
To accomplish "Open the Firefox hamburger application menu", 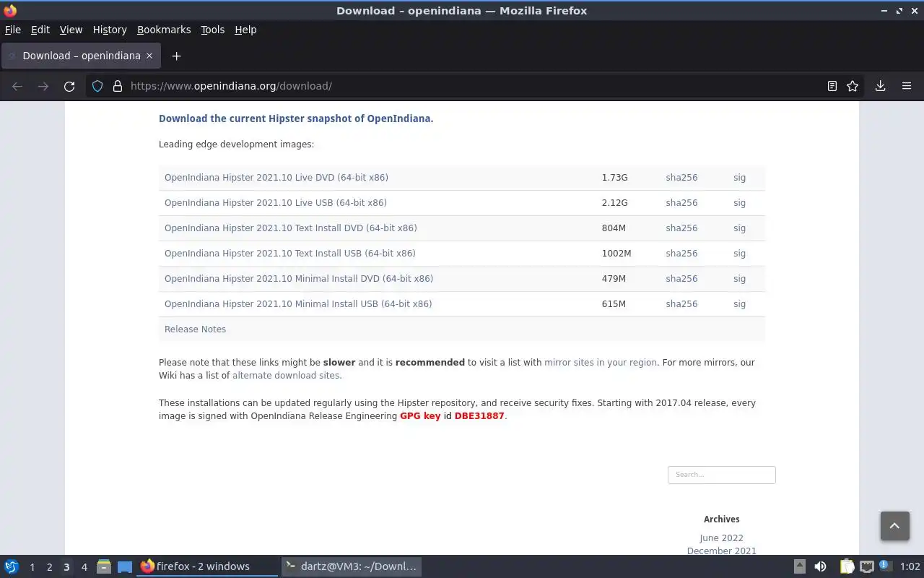I will pos(907,86).
